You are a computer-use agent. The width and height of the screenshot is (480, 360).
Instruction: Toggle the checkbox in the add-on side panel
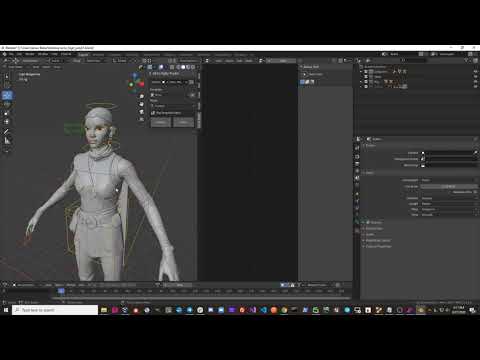pyautogui.click(x=153, y=113)
